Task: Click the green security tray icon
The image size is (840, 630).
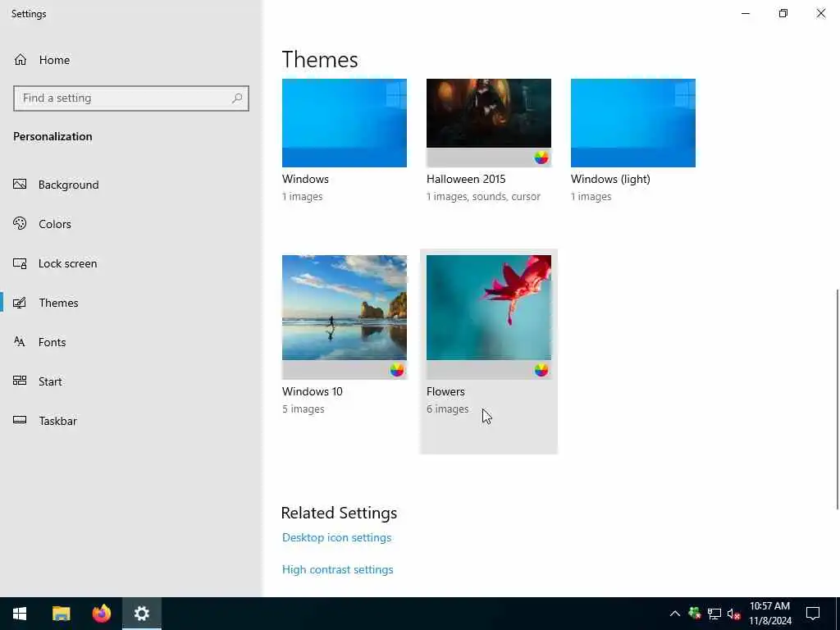Action: (x=695, y=613)
